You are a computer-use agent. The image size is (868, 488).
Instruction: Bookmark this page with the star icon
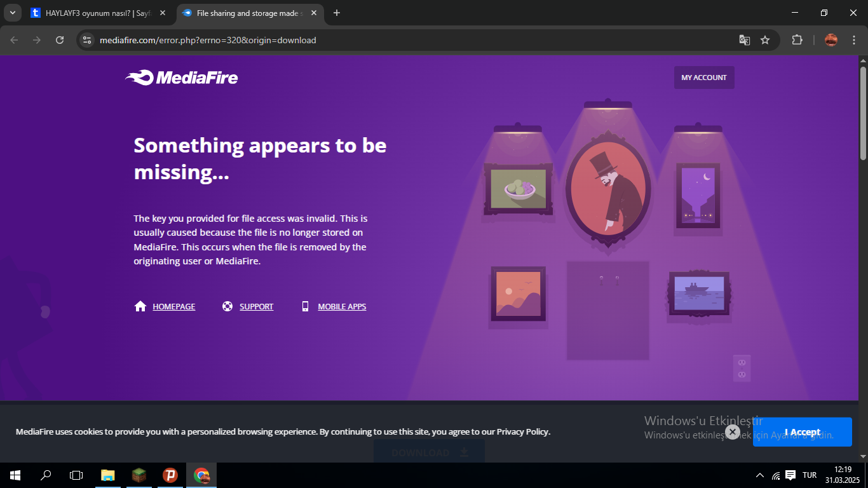tap(765, 40)
